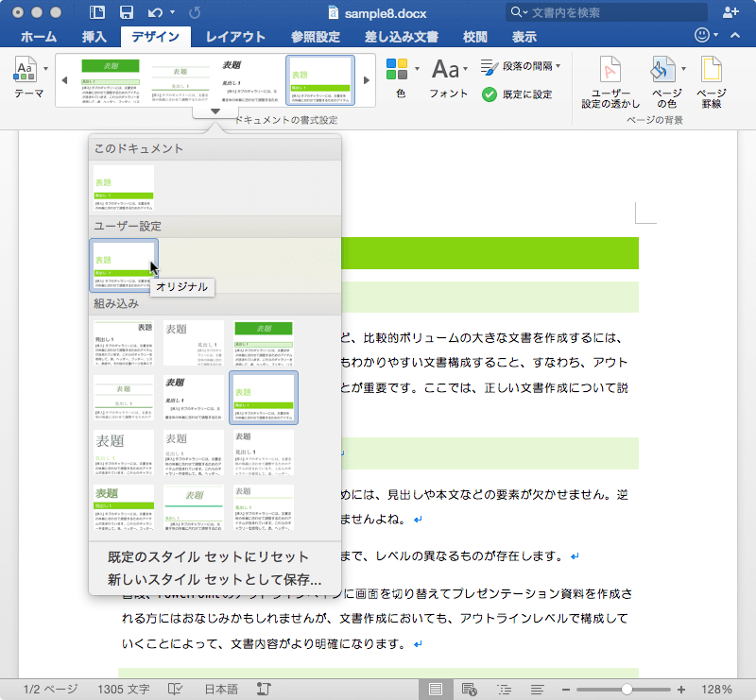
Task: Choose the bold italic 表題 style in ribbon
Action: pos(249,80)
